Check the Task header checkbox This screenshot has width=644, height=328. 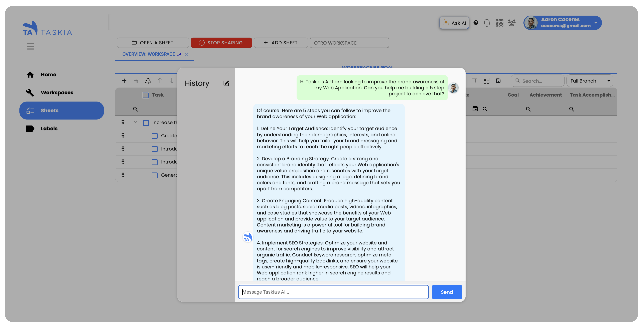[x=146, y=95]
